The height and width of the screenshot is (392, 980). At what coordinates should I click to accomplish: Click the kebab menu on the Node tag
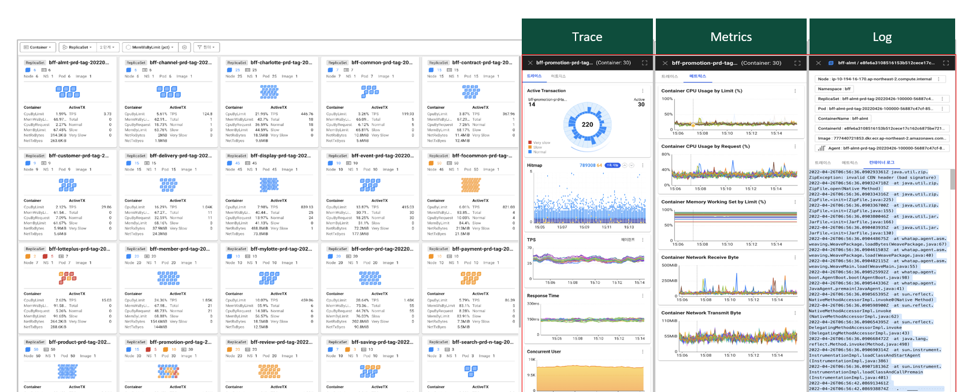(x=938, y=79)
